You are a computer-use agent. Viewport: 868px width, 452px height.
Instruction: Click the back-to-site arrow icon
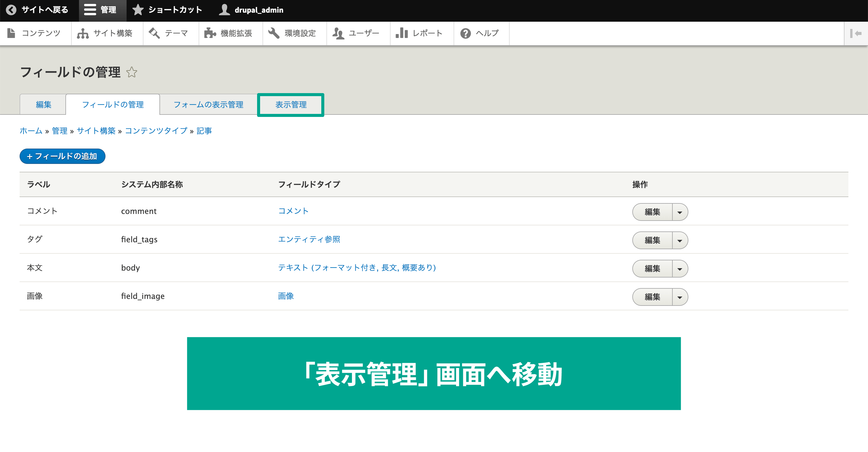coord(11,10)
